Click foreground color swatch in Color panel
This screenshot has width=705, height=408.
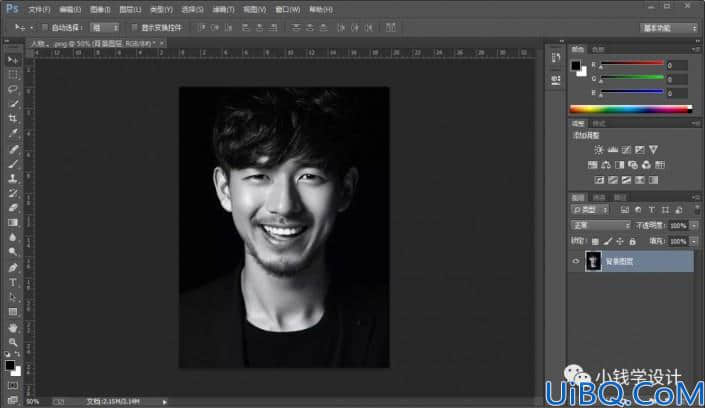(576, 66)
